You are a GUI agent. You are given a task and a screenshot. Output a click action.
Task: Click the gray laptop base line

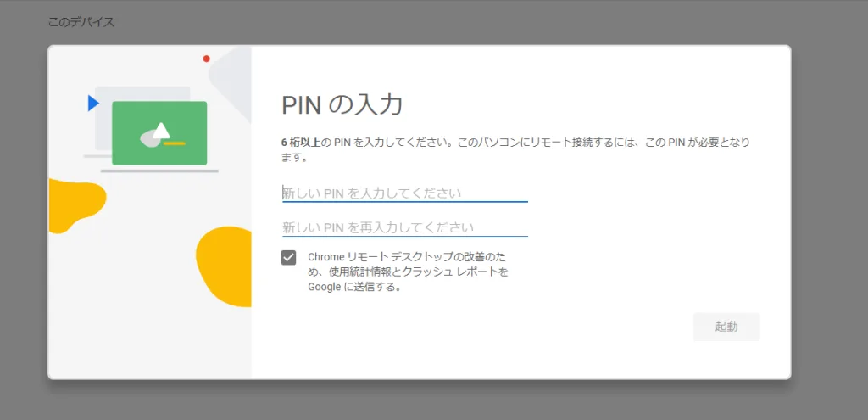click(x=159, y=171)
